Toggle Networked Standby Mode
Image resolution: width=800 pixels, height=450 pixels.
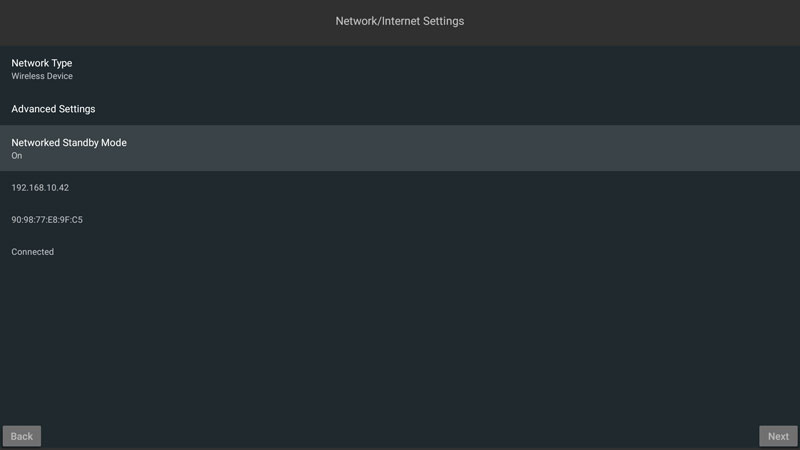400,148
